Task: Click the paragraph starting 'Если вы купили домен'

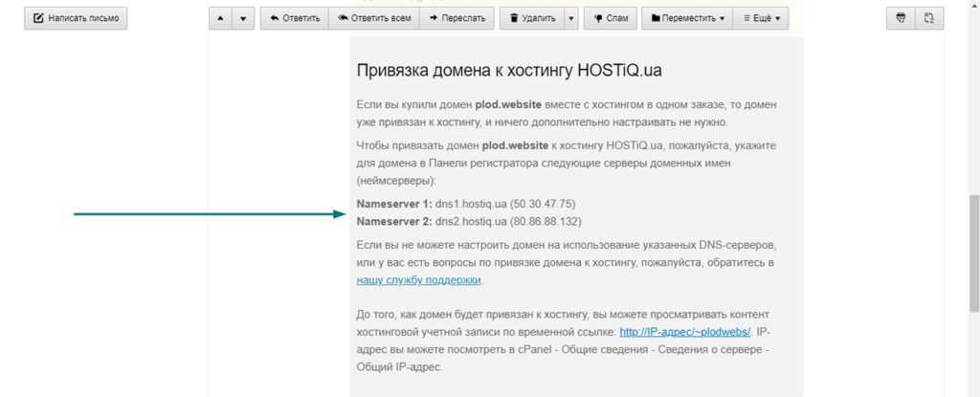Action: point(567,113)
